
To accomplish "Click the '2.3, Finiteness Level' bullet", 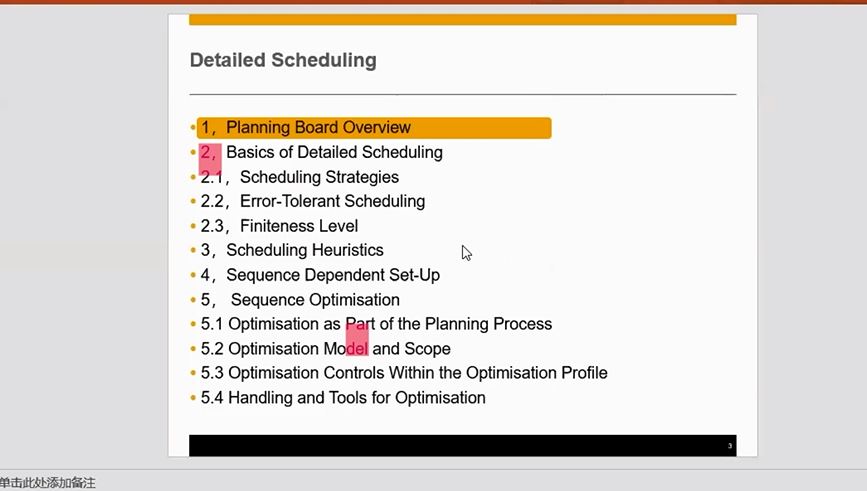I will pyautogui.click(x=279, y=226).
